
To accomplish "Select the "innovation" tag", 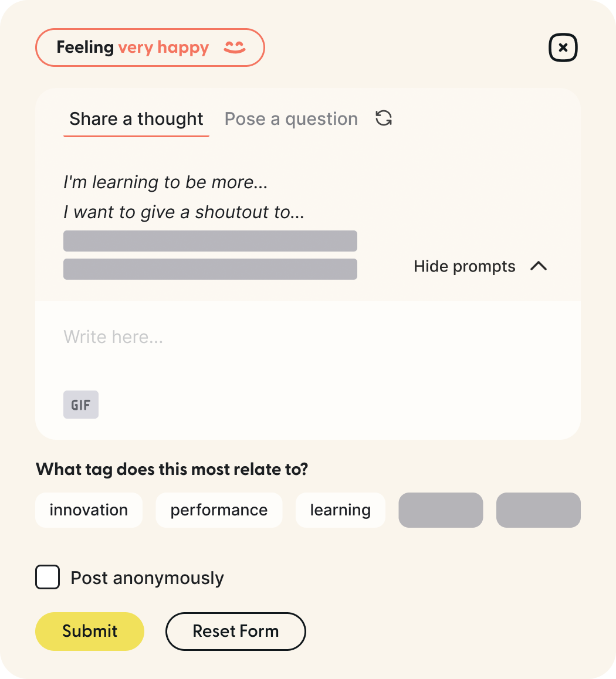I will [89, 510].
